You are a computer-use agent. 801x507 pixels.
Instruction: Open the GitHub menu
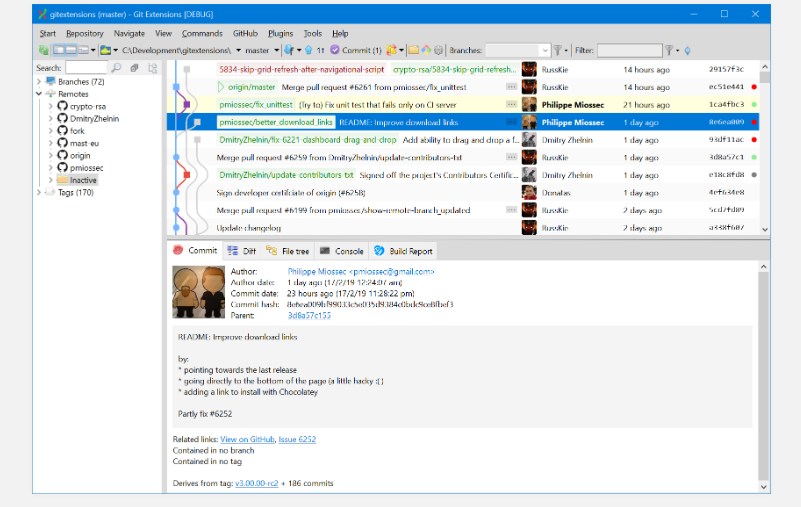pos(245,33)
